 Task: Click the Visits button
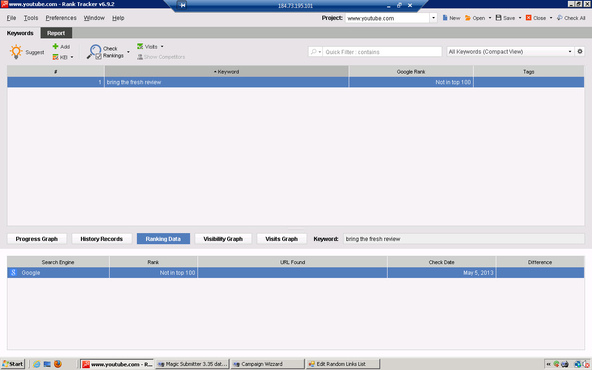(147, 46)
